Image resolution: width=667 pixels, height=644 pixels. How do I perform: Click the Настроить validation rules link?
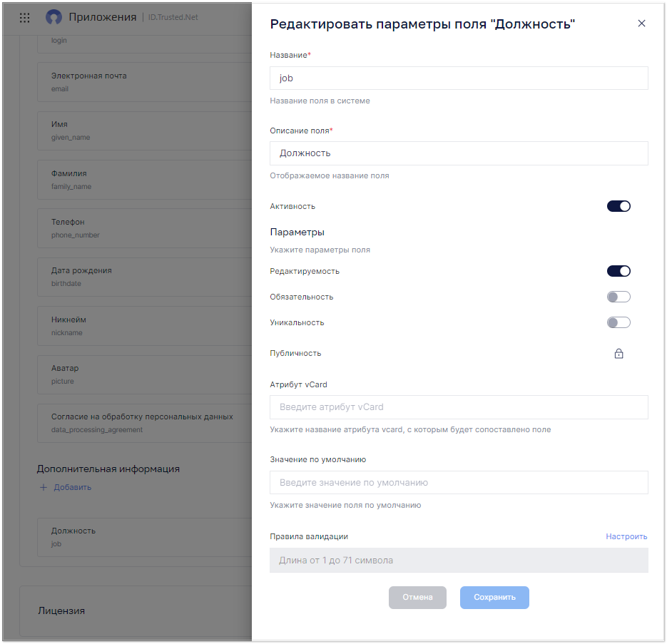point(626,536)
